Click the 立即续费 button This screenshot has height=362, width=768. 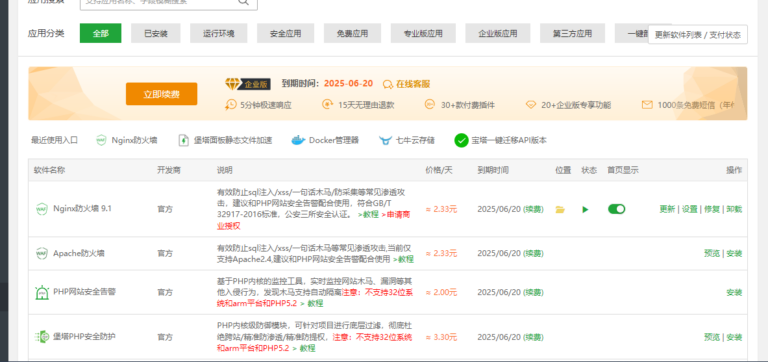tap(162, 94)
